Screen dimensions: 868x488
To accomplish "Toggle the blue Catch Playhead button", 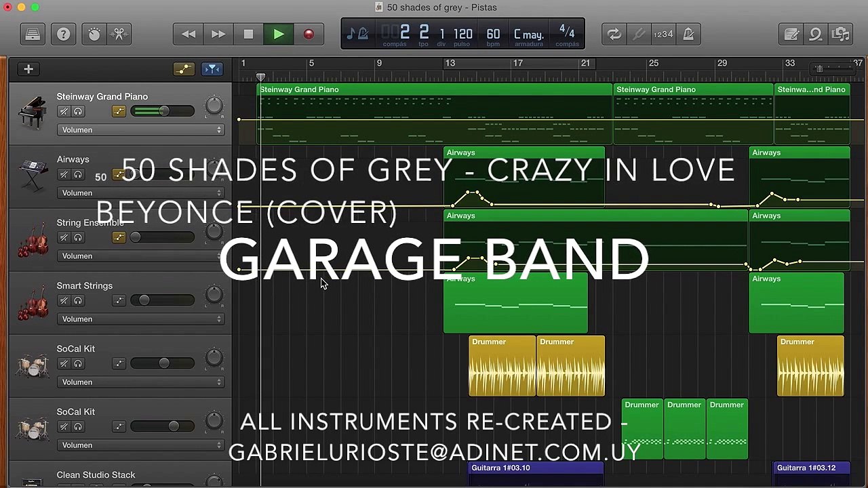I will click(212, 69).
